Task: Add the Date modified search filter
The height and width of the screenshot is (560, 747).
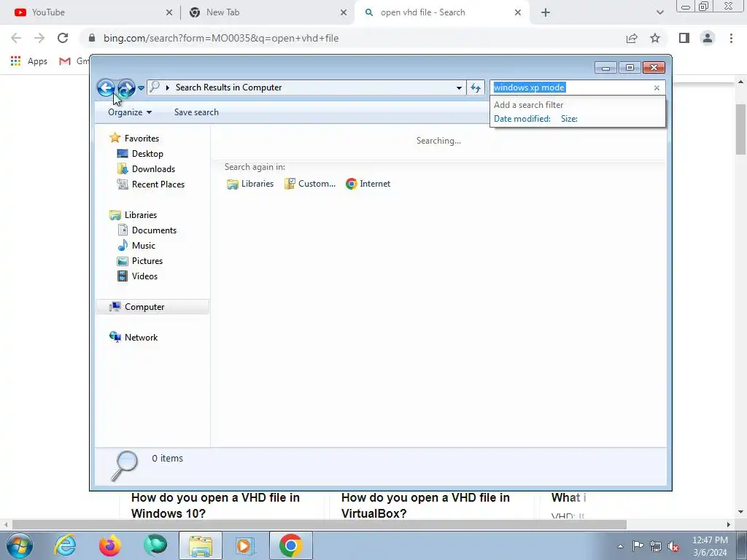Action: pyautogui.click(x=522, y=119)
